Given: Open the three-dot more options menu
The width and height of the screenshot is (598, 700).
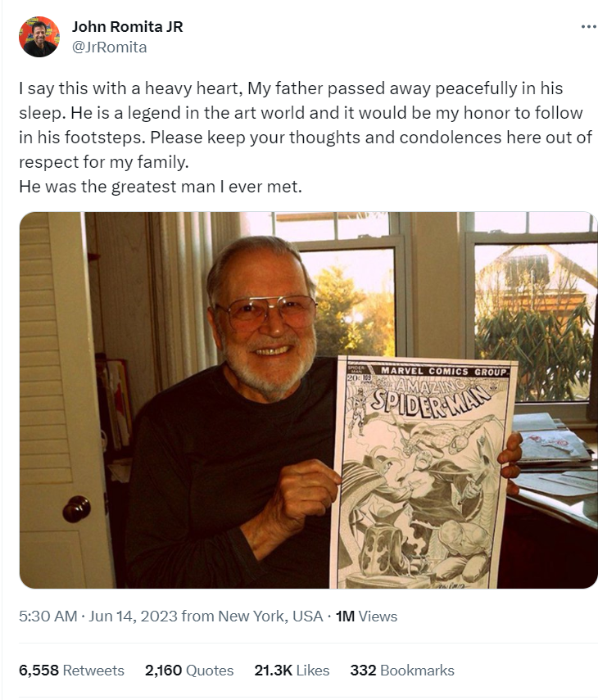Looking at the screenshot, I should [589, 27].
